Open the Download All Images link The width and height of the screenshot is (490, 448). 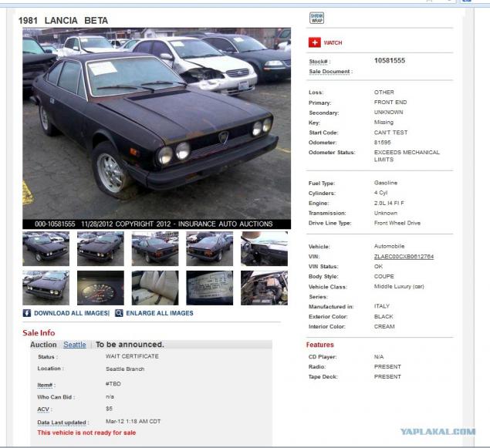tap(72, 313)
